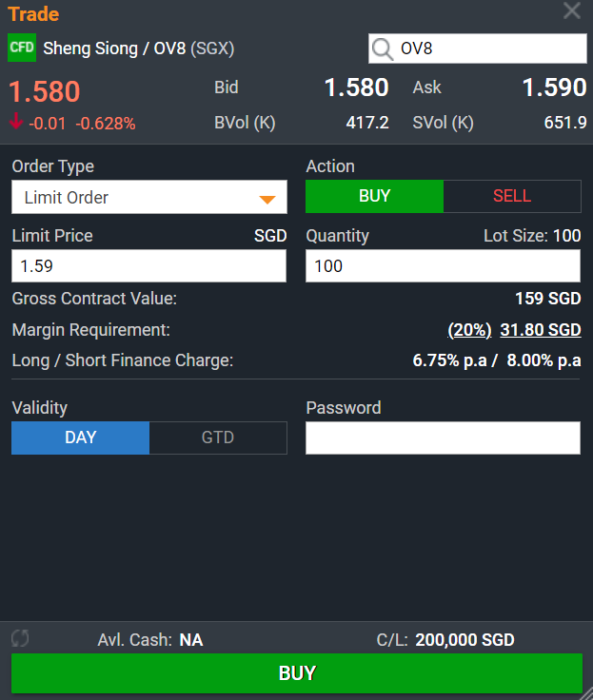Image resolution: width=593 pixels, height=700 pixels.
Task: Close the Trade panel
Action: (x=571, y=11)
